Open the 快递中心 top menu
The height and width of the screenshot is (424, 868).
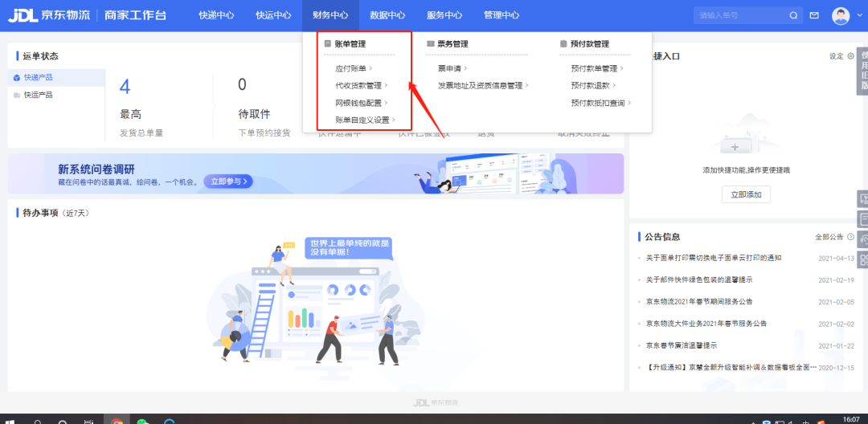[x=216, y=15]
